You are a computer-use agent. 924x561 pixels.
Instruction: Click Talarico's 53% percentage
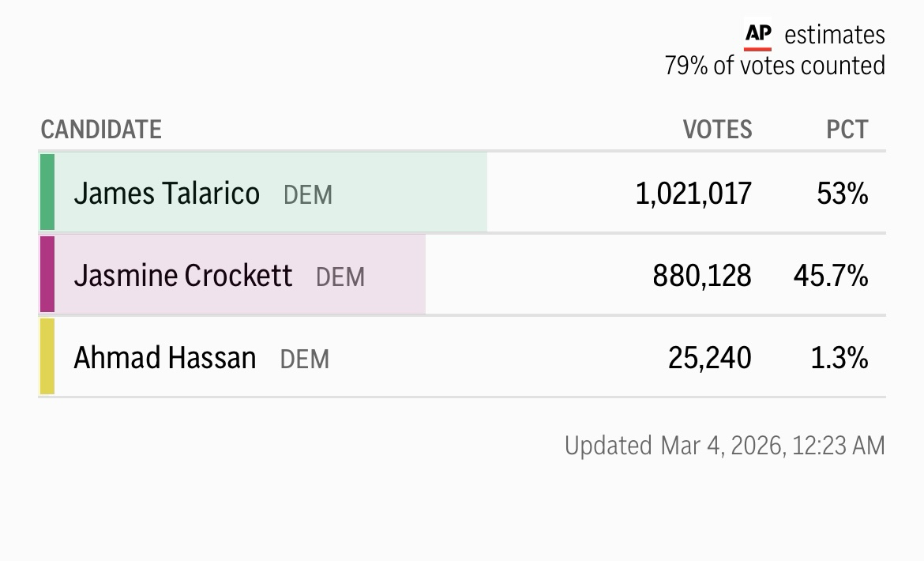click(843, 194)
